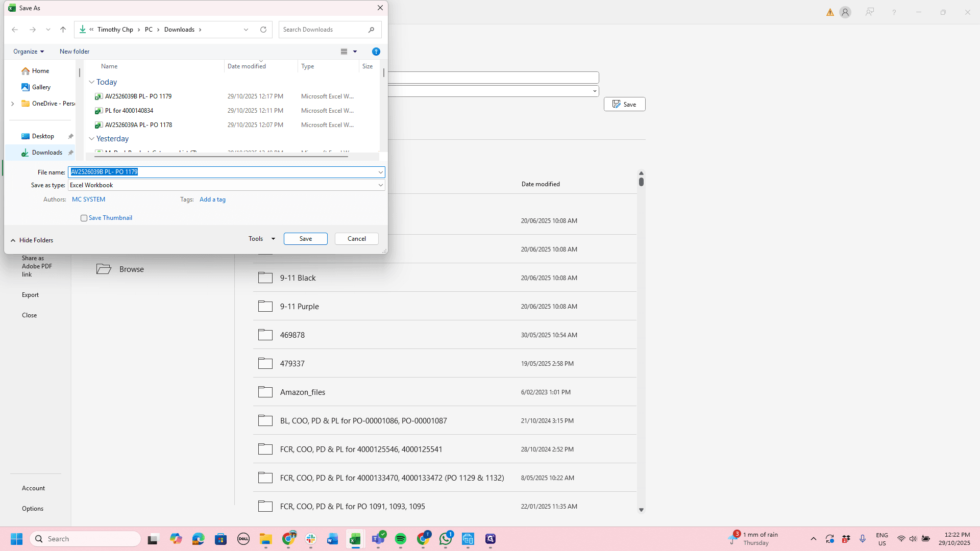Open Slack from taskbar
The image size is (980, 551).
click(x=311, y=539)
